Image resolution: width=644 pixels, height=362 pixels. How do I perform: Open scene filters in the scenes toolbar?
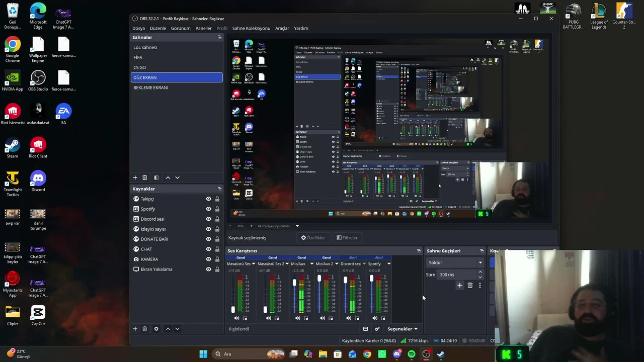pos(156,177)
